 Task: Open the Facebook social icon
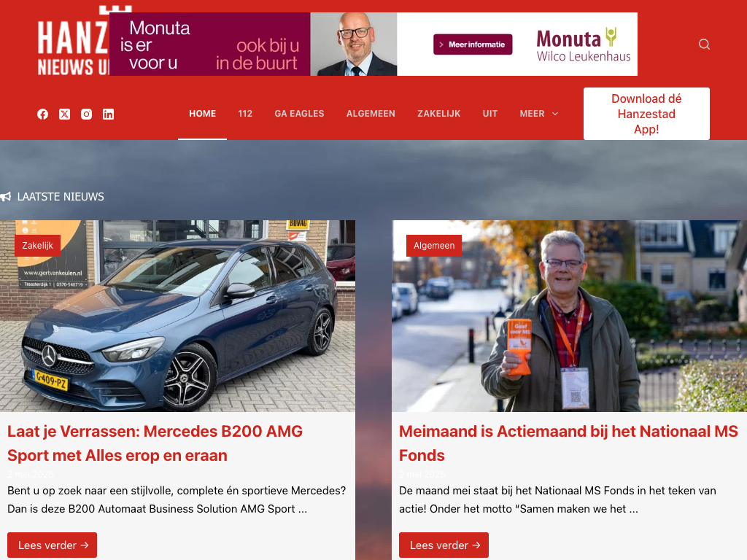[43, 114]
